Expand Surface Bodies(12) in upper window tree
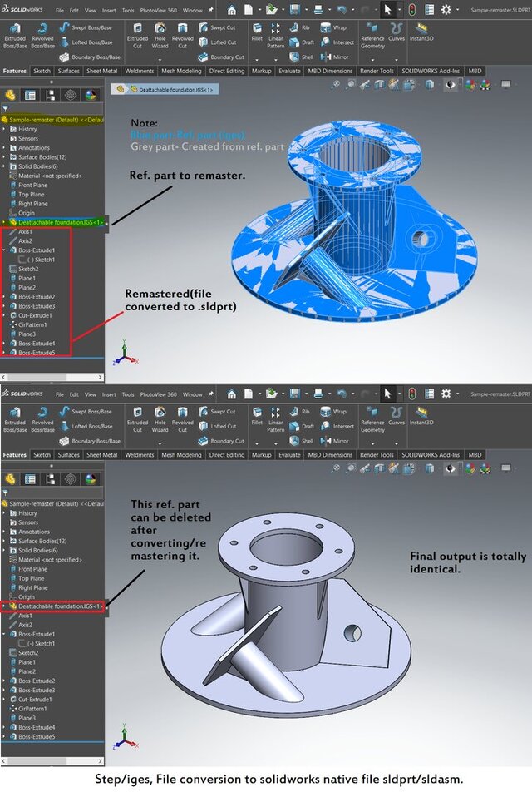This screenshot has width=532, height=792. pos(4,157)
